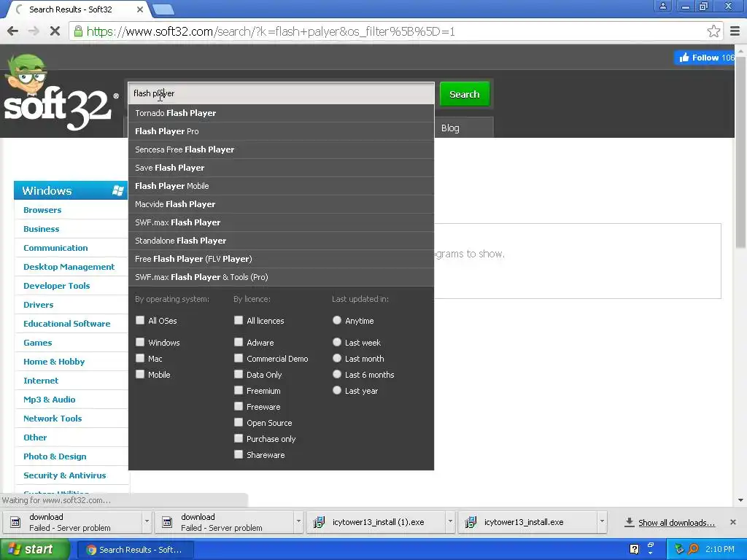747x560 pixels.
Task: Expand icytower13_install (1).exe dropdown arrow
Action: (449, 522)
